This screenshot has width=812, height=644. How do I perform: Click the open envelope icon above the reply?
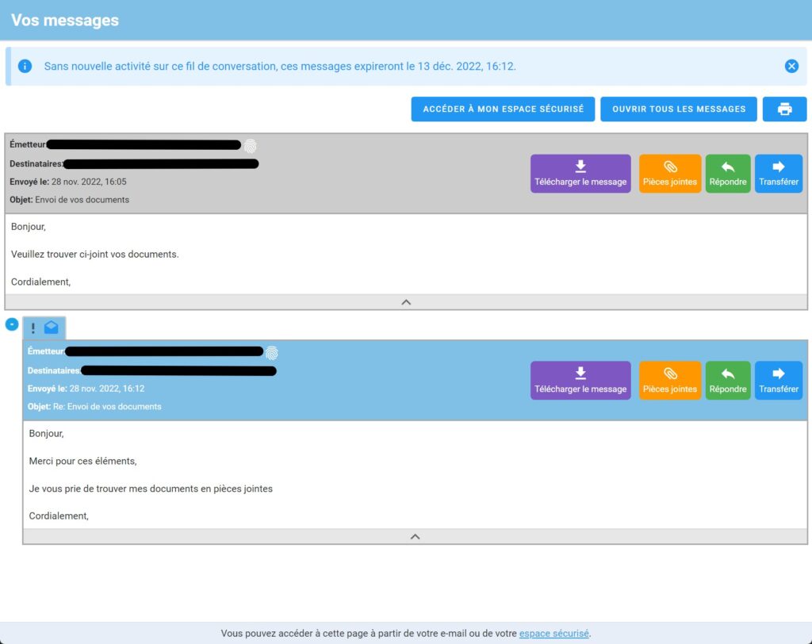pos(52,328)
